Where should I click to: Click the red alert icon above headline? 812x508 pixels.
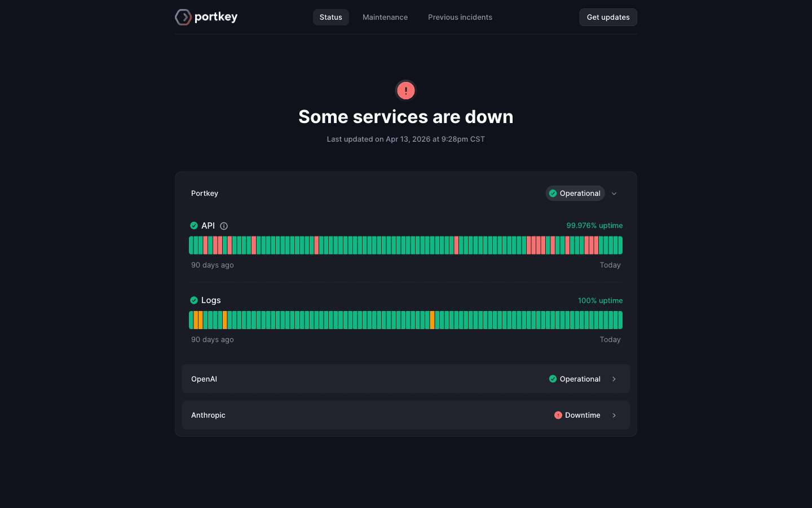point(405,90)
